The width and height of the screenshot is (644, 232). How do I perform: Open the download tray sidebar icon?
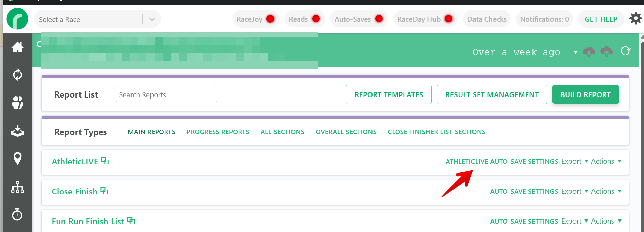point(17,131)
